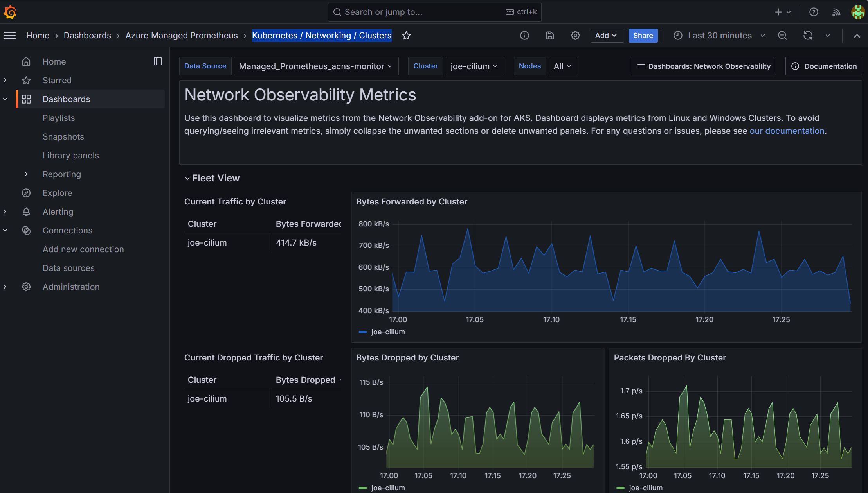Go to Home breadcrumb

[38, 36]
